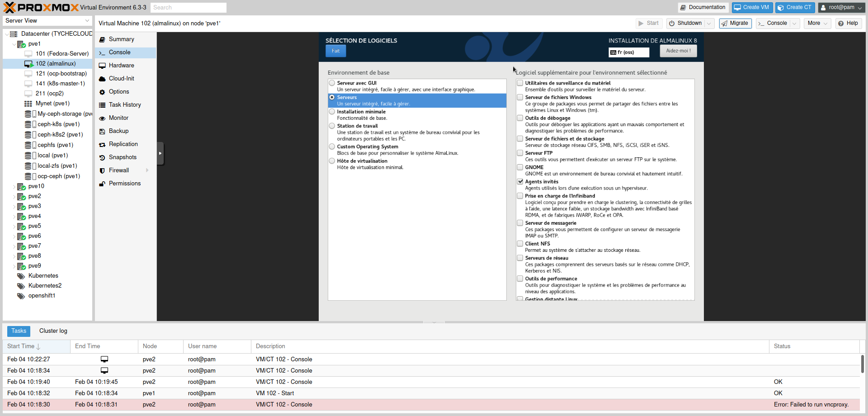Select Hôte de virtualisation radio button
This screenshot has width=868, height=416.
(x=332, y=161)
